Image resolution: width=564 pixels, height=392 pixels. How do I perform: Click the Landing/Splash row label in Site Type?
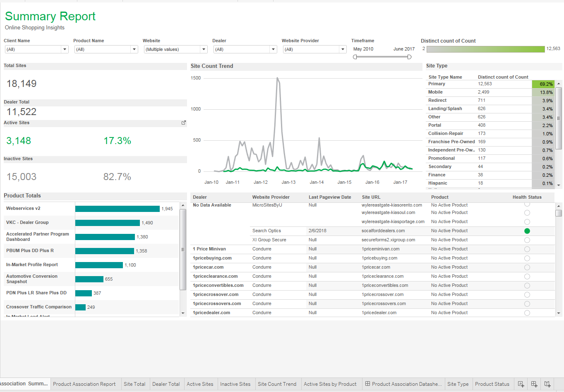point(445,108)
